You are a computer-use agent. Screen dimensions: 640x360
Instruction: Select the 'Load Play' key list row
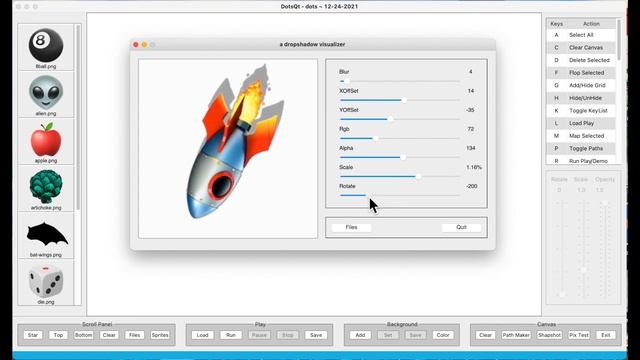click(x=581, y=123)
